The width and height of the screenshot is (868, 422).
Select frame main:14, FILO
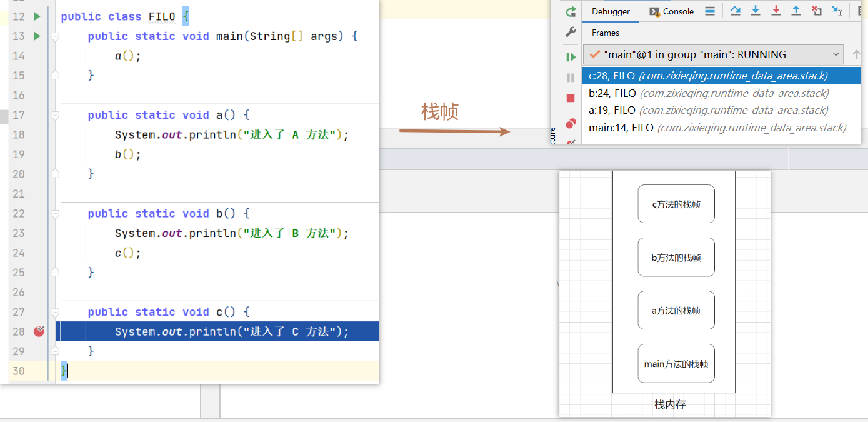(722, 128)
